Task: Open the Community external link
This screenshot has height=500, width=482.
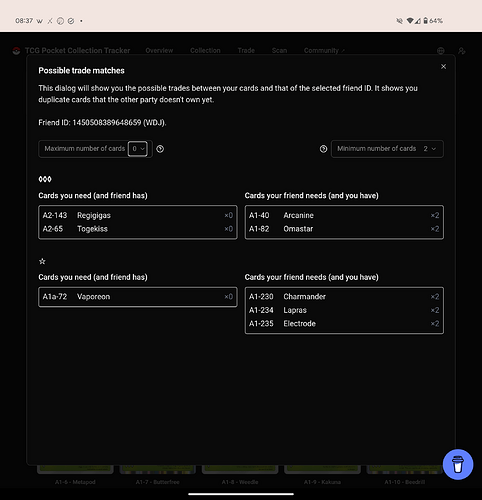Action: click(x=324, y=51)
